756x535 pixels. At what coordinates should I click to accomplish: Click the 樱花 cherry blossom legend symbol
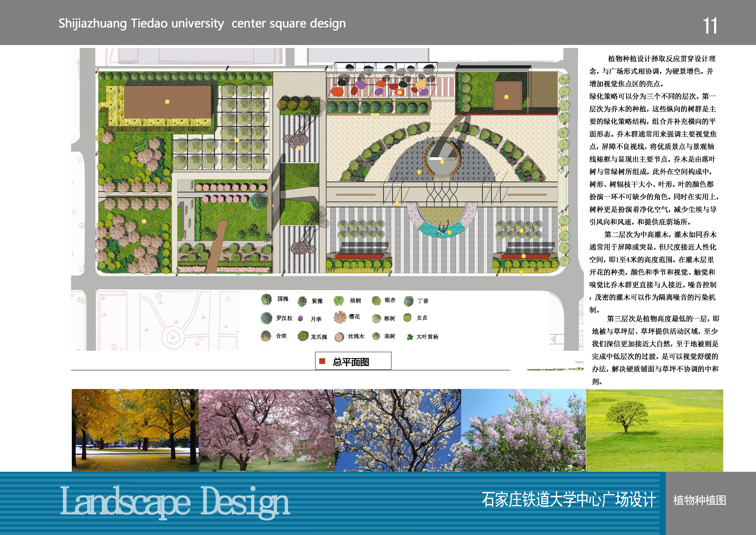coord(340,317)
